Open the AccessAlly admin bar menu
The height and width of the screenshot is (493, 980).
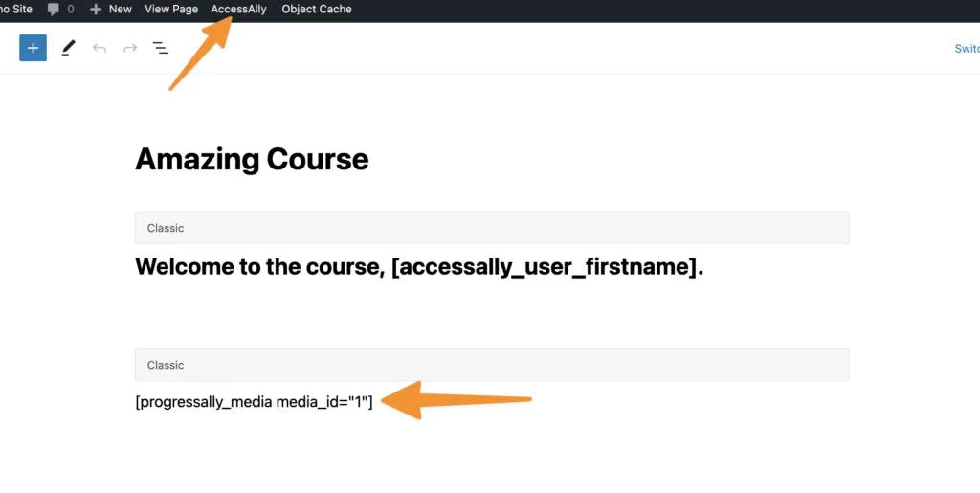(x=238, y=10)
